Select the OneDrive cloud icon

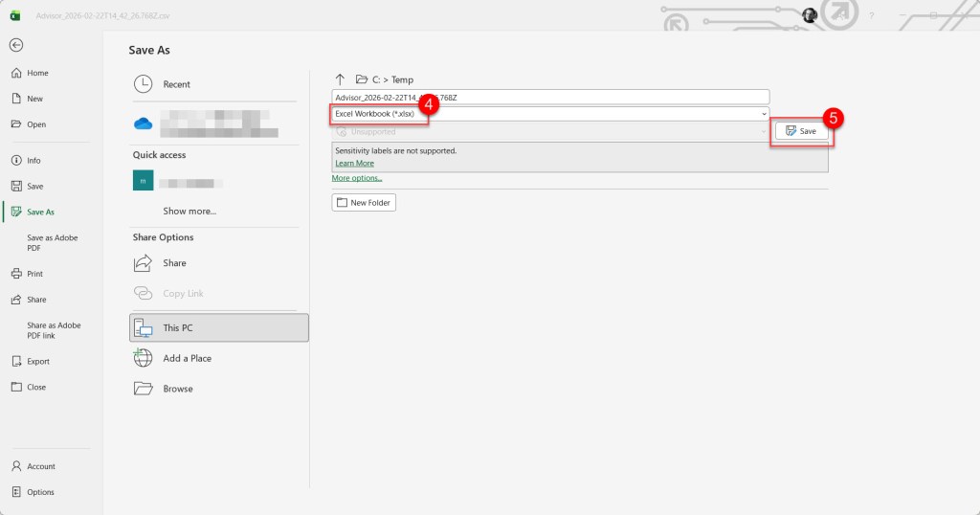pos(143,123)
